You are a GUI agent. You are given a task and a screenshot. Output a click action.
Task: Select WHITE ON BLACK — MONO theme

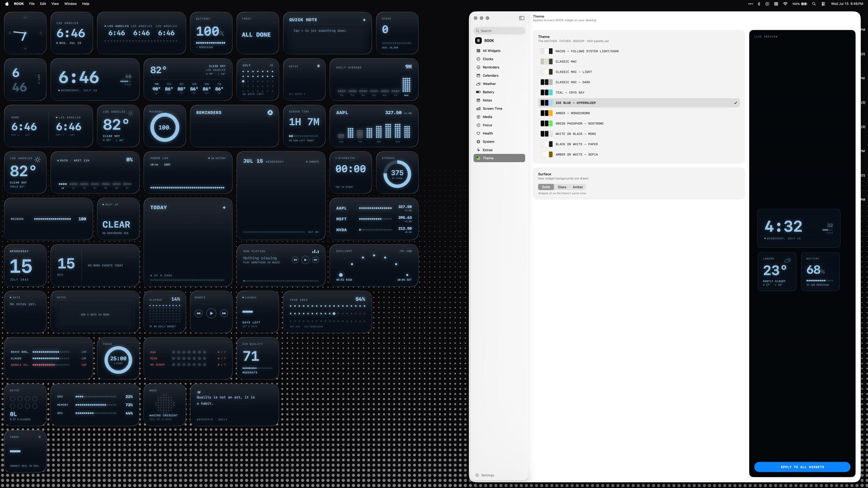coord(639,134)
